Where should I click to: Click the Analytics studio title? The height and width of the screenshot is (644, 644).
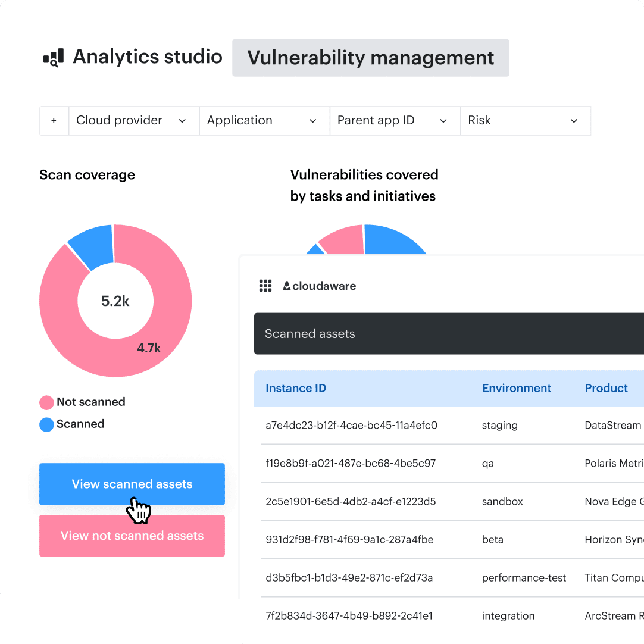click(148, 57)
